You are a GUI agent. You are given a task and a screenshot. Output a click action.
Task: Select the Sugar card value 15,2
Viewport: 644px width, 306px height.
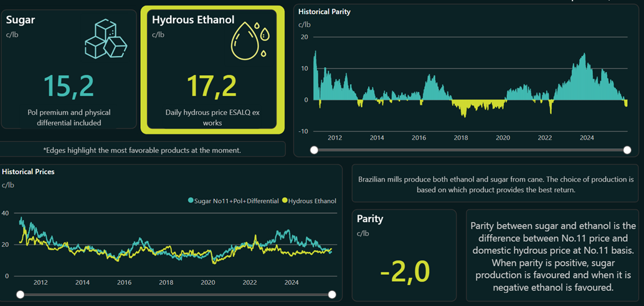(x=69, y=86)
